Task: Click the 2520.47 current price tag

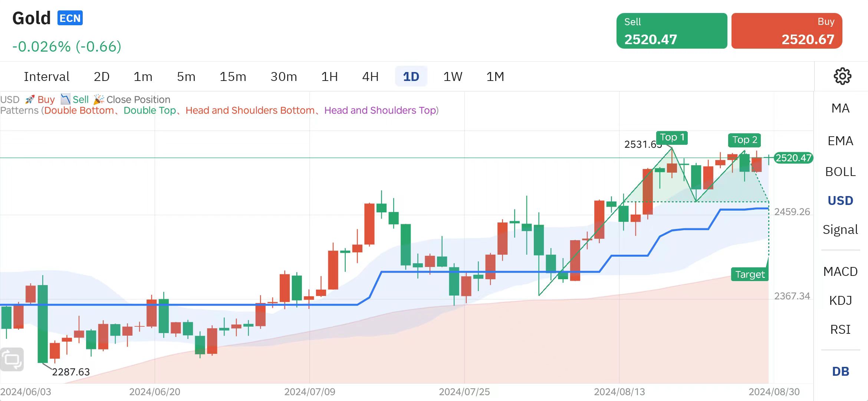Action: pos(793,158)
